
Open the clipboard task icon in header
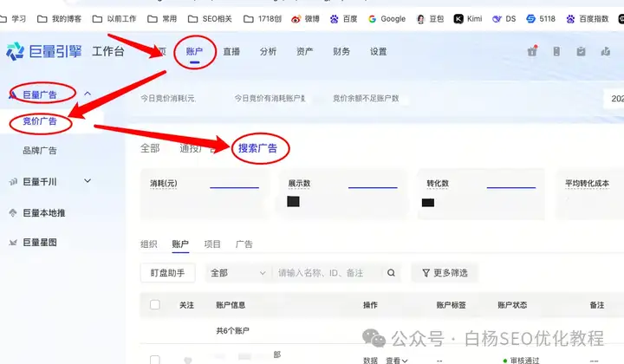[x=581, y=51]
